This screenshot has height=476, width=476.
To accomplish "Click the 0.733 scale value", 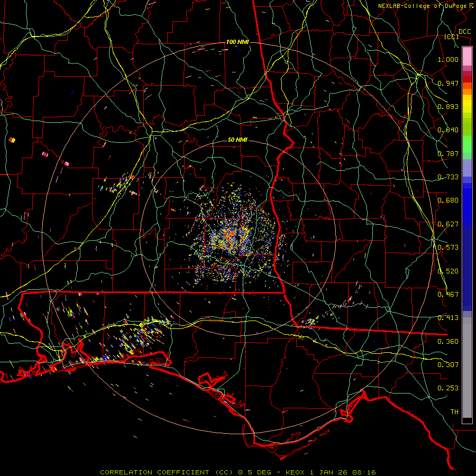I will pyautogui.click(x=448, y=177).
